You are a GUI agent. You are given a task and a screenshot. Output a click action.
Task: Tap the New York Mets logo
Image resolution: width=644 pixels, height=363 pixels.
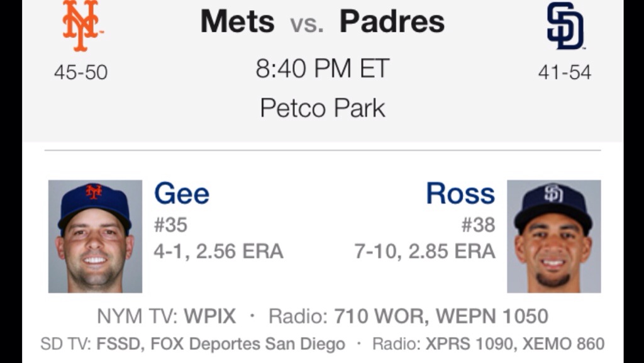click(x=82, y=26)
